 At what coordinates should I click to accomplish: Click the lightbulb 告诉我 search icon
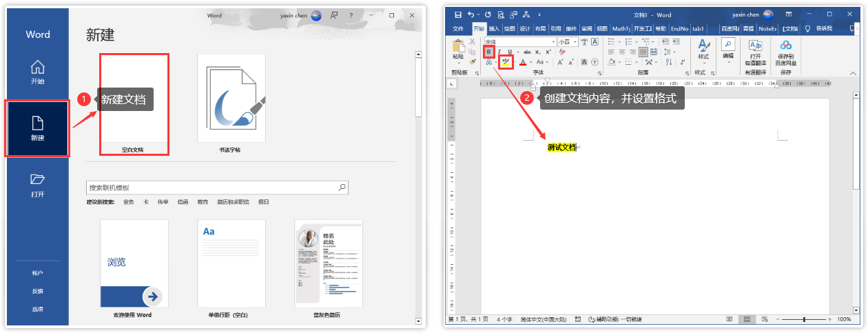[807, 29]
